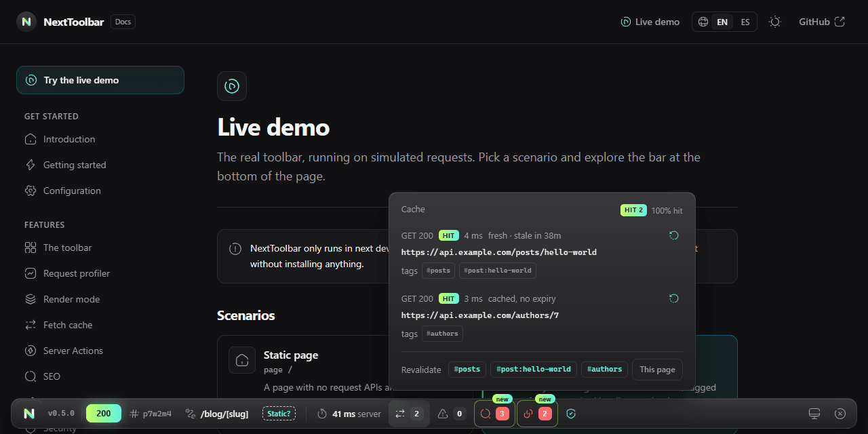
Task: Click the globe language icon
Action: [703, 22]
